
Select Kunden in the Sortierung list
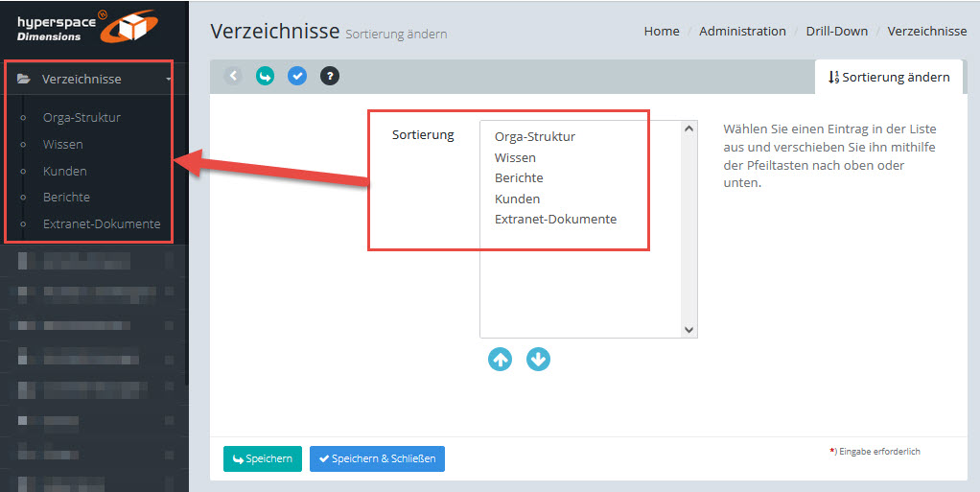517,199
